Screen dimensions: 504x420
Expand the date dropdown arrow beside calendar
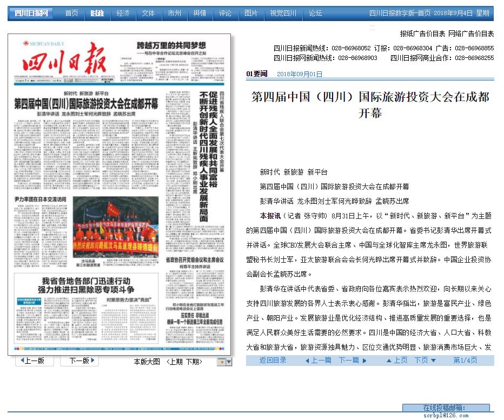point(229,362)
